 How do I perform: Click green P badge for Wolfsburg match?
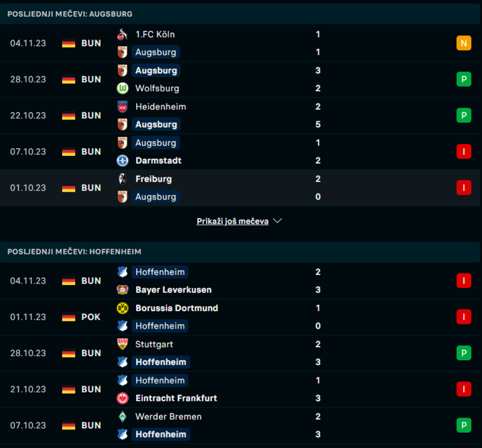coord(463,79)
